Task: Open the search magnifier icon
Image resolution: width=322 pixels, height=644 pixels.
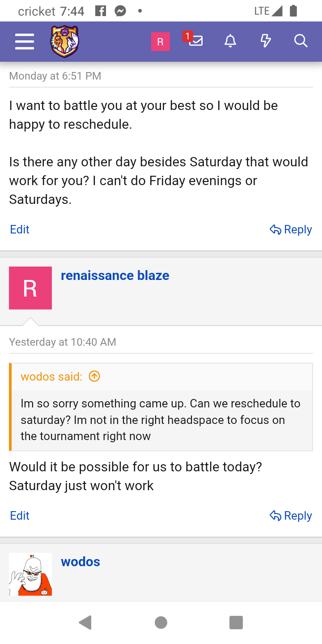Action: pos(301,41)
